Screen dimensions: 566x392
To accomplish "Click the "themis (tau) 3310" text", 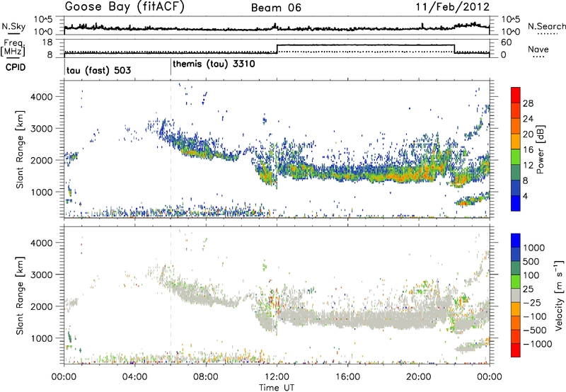I will click(214, 64).
